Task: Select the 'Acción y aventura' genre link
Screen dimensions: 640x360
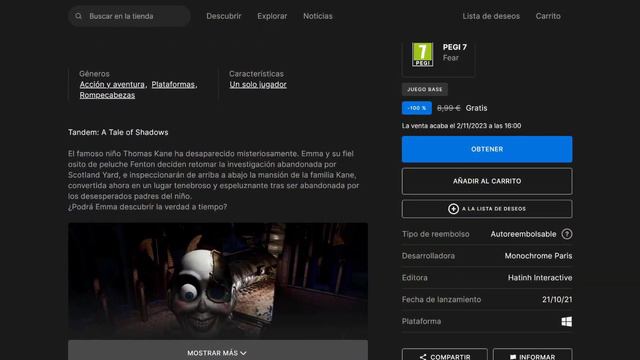Action: [112, 84]
